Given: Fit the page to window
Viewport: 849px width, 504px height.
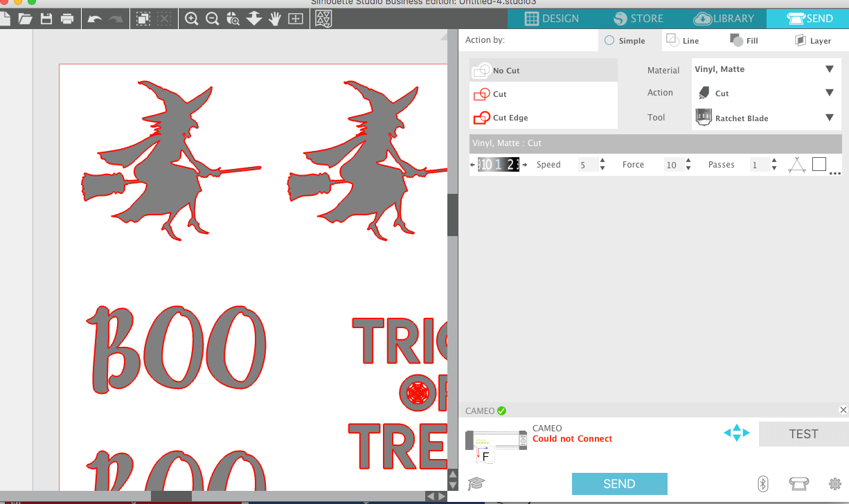Looking at the screenshot, I should tap(296, 19).
